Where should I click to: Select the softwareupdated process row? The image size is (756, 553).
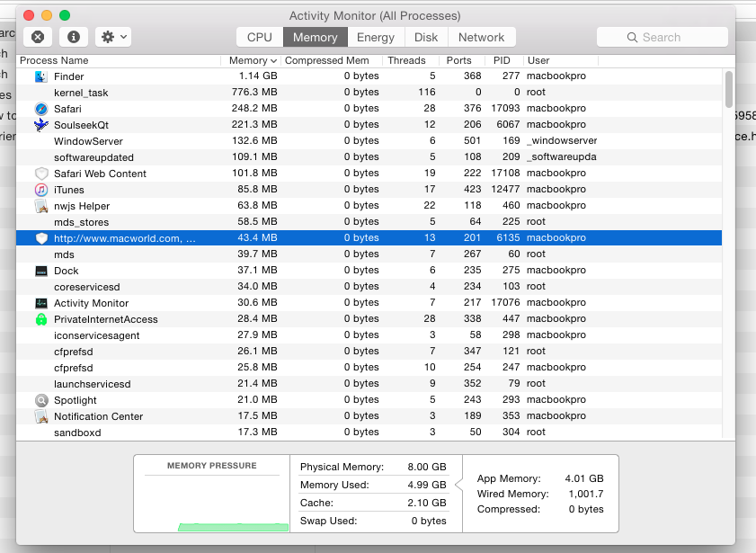pos(369,157)
